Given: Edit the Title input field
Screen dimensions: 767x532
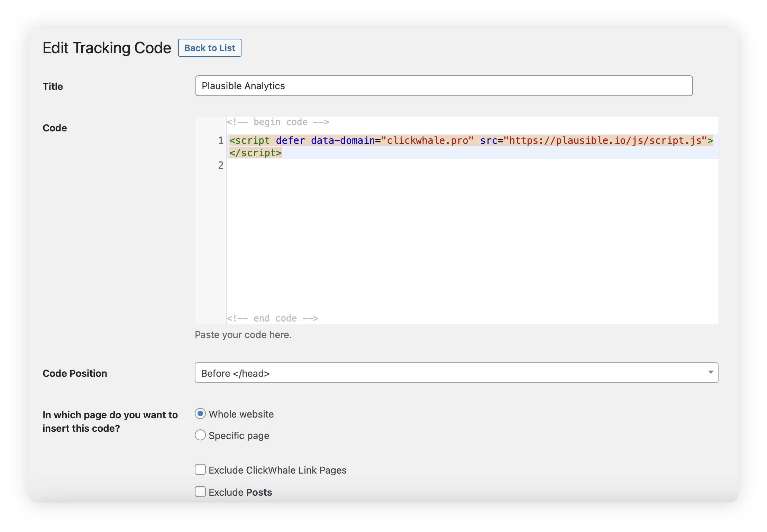Looking at the screenshot, I should pyautogui.click(x=444, y=86).
